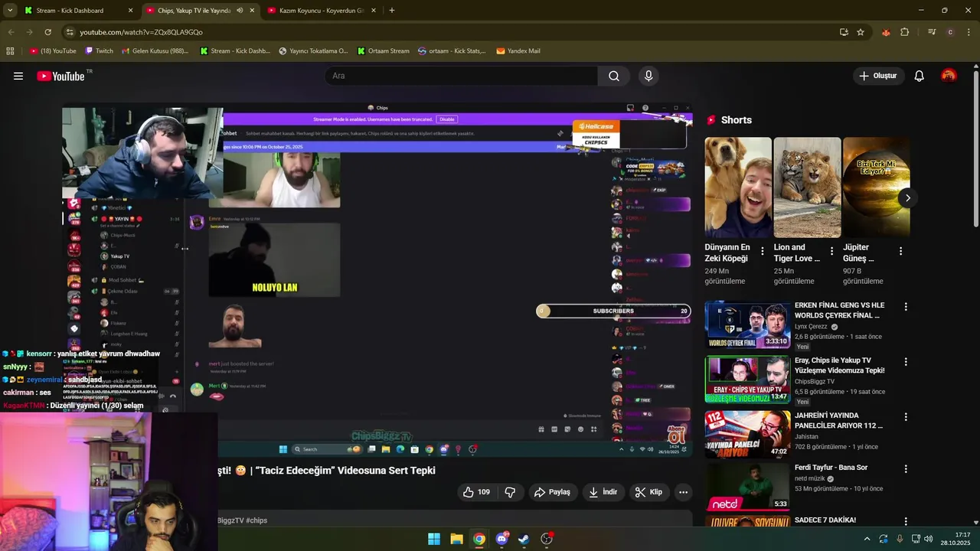Like the video with thumbs up
The image size is (980, 551).
[x=475, y=492]
